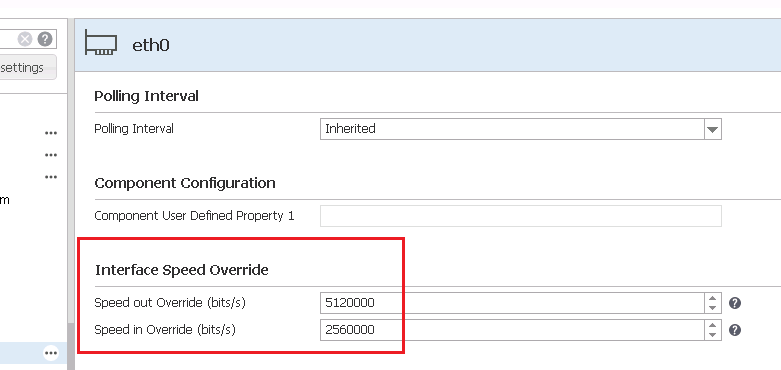781x370 pixels.
Task: Click the Interface Speed Override heading
Action: (182, 270)
